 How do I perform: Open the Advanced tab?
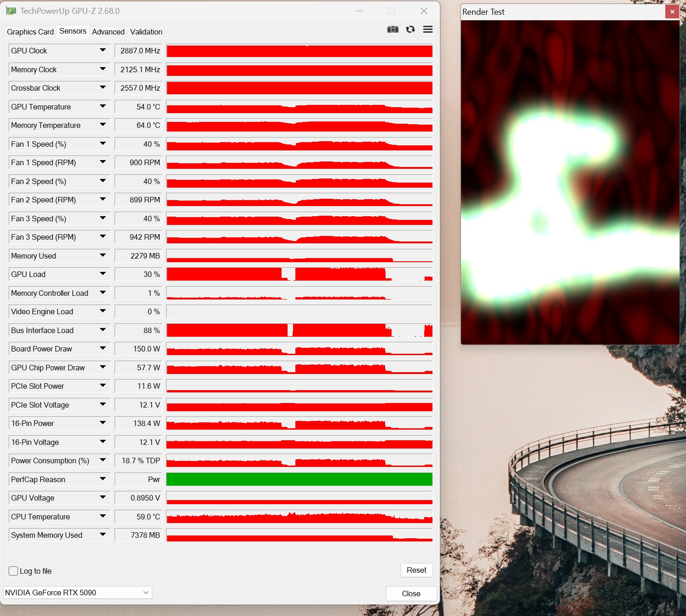click(x=108, y=32)
